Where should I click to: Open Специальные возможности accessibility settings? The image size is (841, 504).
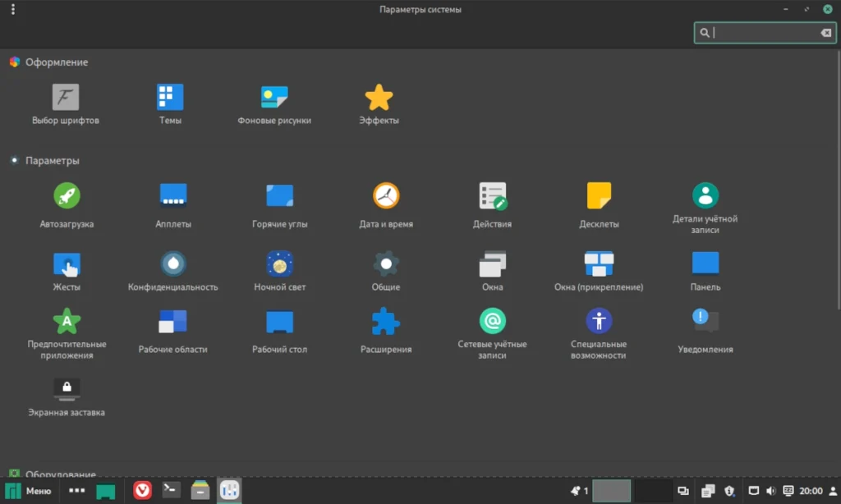coord(599,333)
